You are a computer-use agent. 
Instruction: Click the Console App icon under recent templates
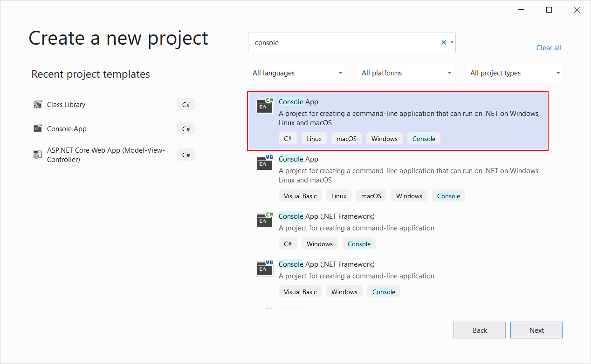pyautogui.click(x=37, y=128)
